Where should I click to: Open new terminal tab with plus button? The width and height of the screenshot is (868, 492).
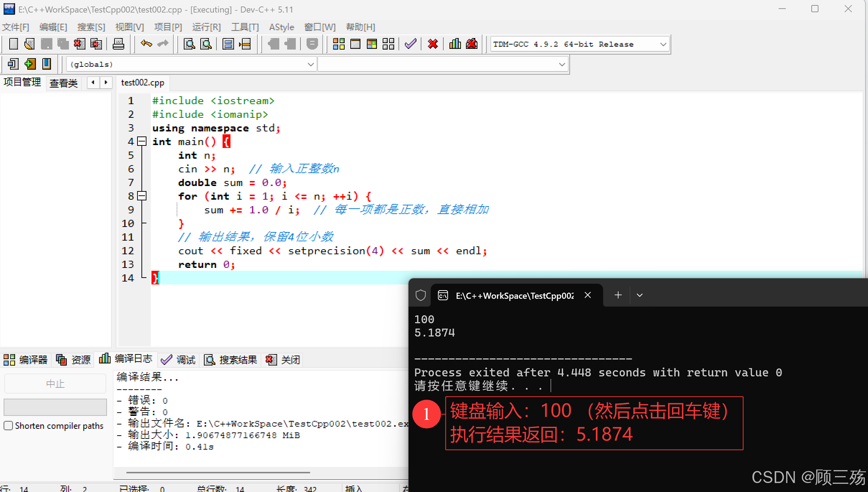tap(618, 295)
